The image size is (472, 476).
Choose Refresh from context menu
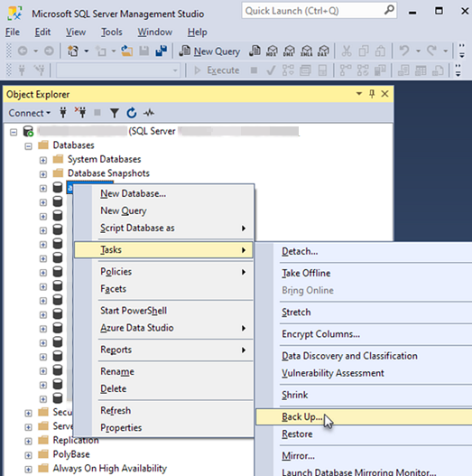point(163,410)
